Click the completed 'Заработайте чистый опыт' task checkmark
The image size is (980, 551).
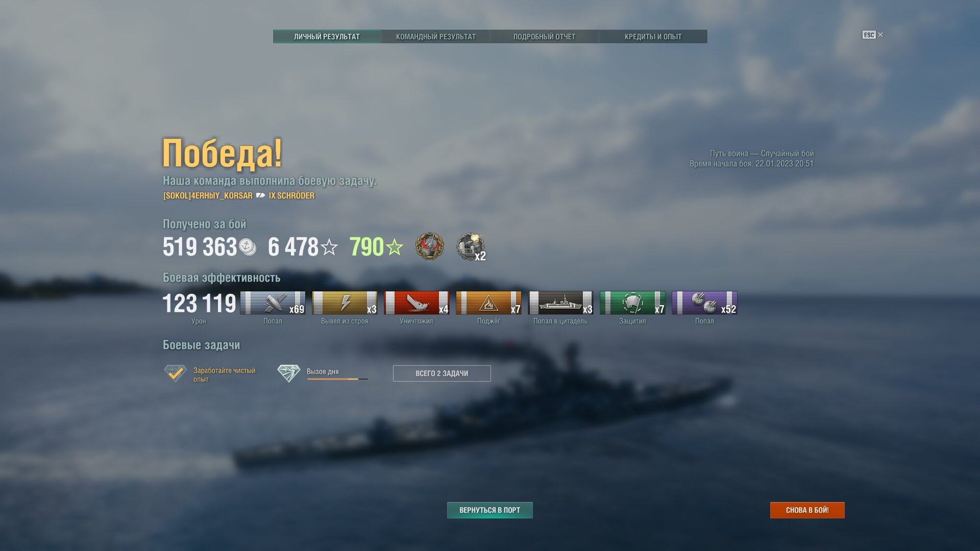175,373
